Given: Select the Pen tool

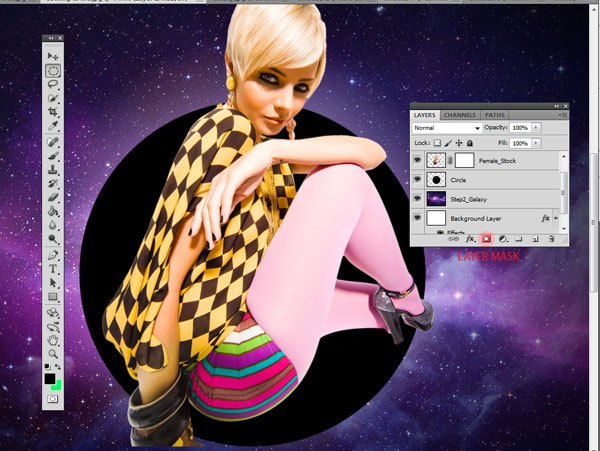Looking at the screenshot, I should point(53,255).
